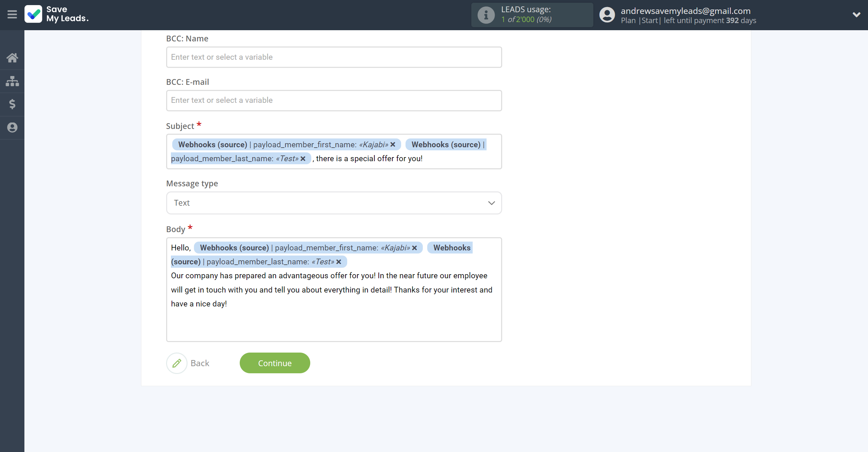Click the LEADS usage counter text

click(x=526, y=19)
